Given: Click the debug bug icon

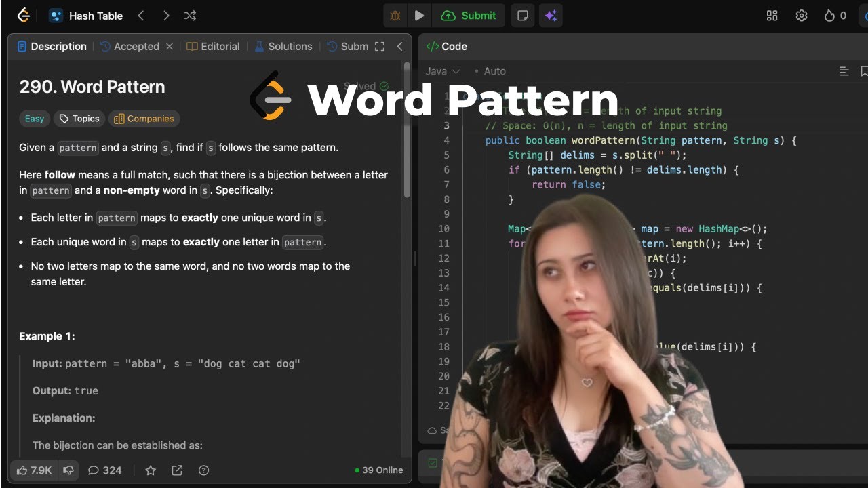Looking at the screenshot, I should [x=395, y=16].
